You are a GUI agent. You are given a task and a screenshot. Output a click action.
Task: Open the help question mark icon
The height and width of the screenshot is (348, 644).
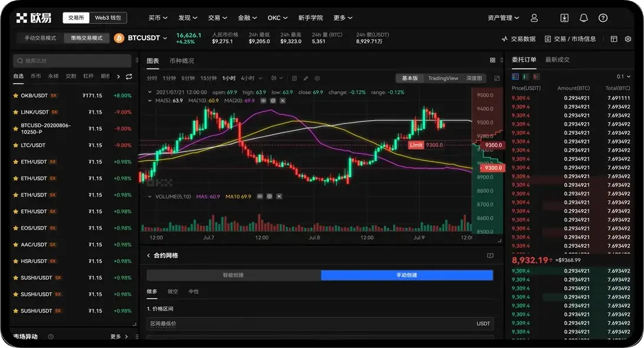pos(603,18)
